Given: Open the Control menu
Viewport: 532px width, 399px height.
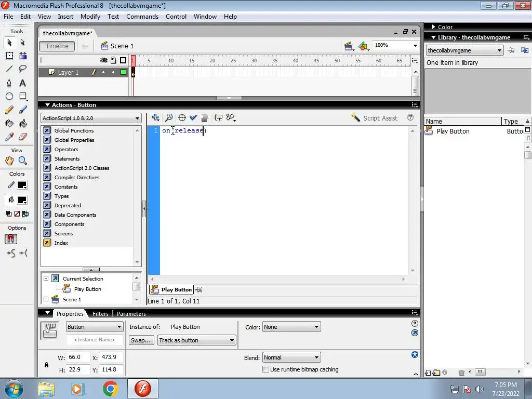Looking at the screenshot, I should click(x=176, y=16).
